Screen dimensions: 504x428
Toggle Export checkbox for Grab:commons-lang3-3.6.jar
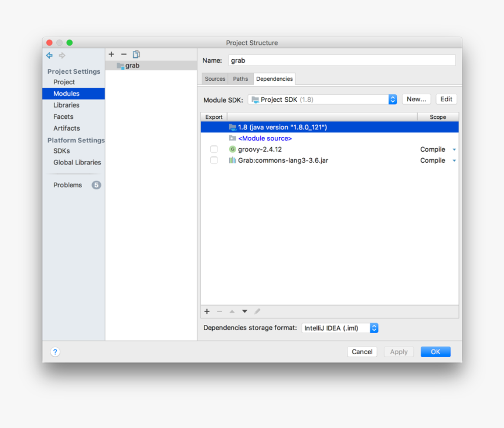(x=214, y=160)
